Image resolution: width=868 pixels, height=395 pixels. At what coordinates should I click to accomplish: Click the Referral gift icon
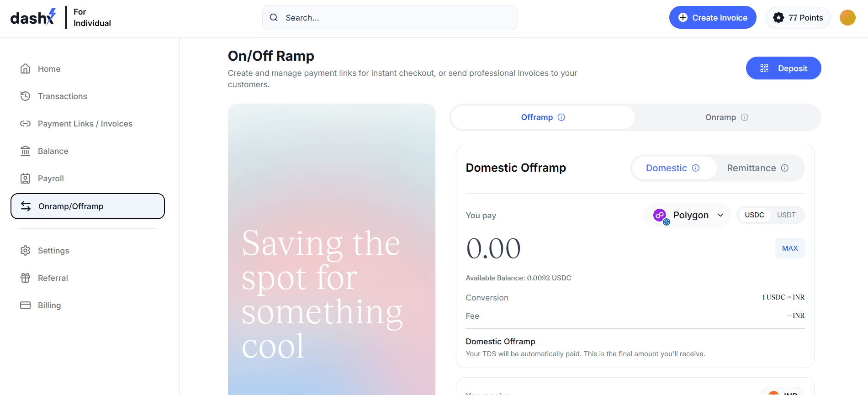pyautogui.click(x=26, y=278)
